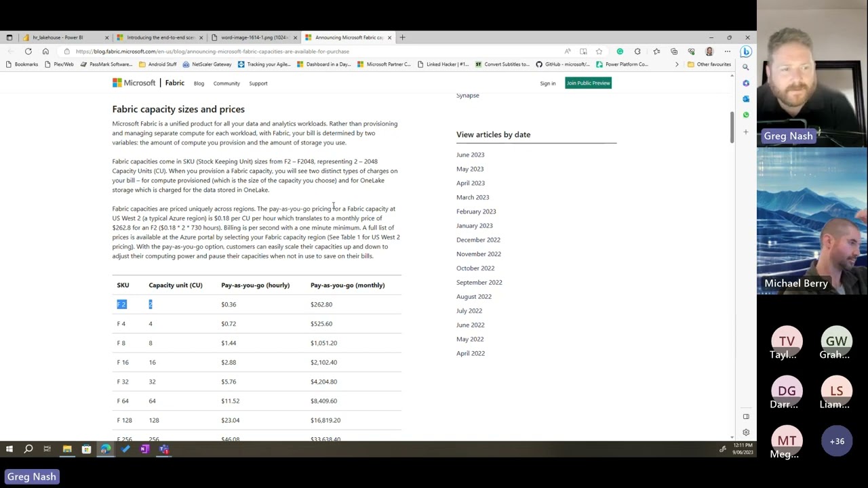Open OneNote from the taskbar
Viewport: 868px width, 488px height.
pos(144,449)
